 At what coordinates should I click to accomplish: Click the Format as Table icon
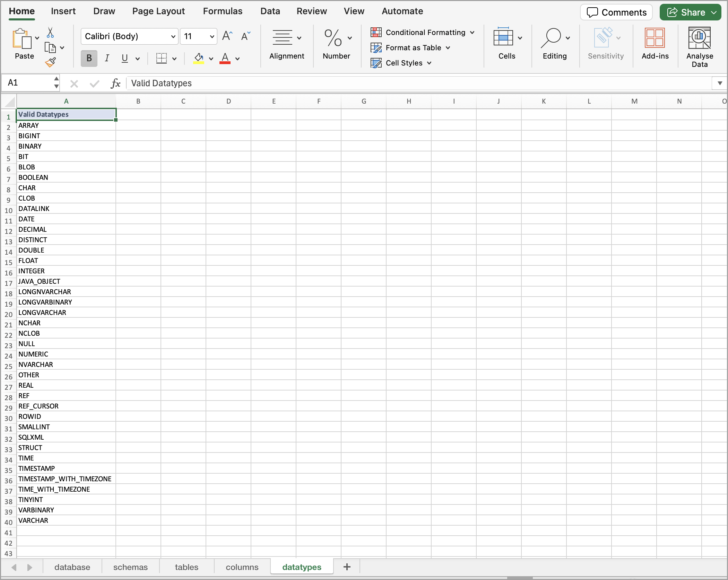coord(376,47)
